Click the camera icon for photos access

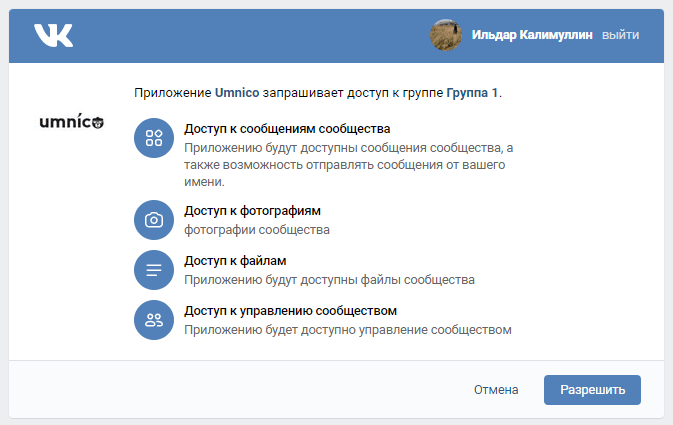(154, 220)
